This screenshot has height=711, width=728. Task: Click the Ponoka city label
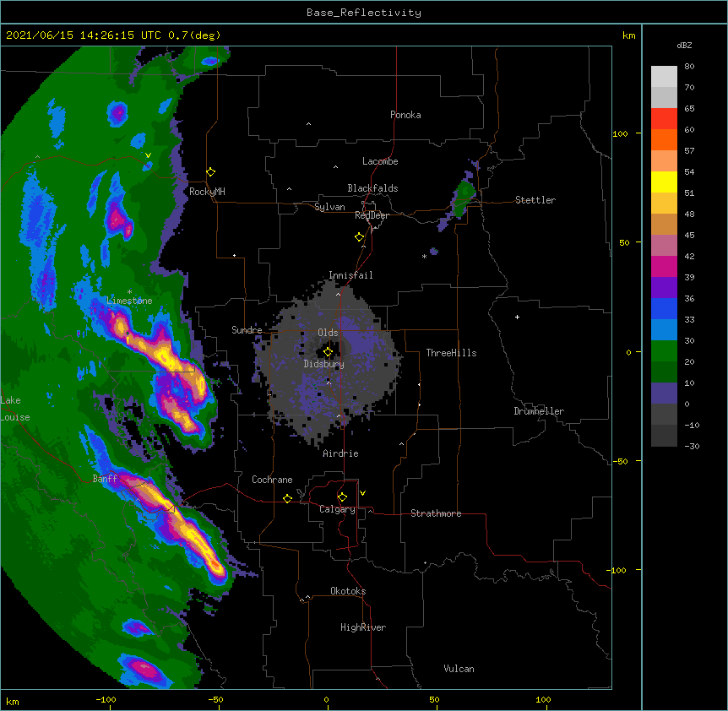coord(405,115)
